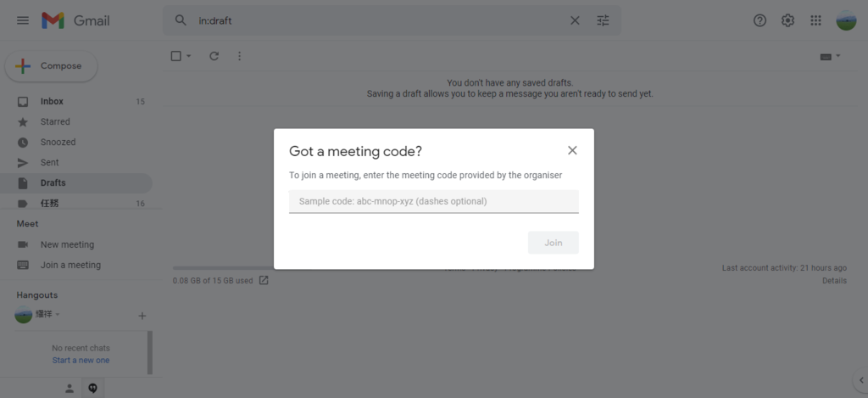Image resolution: width=868 pixels, height=398 pixels.
Task: Open the Sent folder
Action: (x=49, y=163)
